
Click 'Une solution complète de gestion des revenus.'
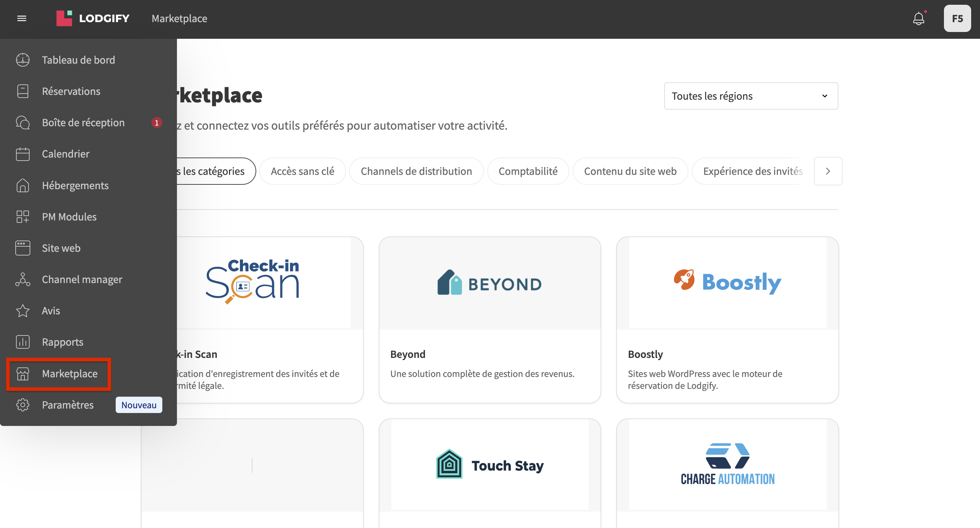click(482, 374)
